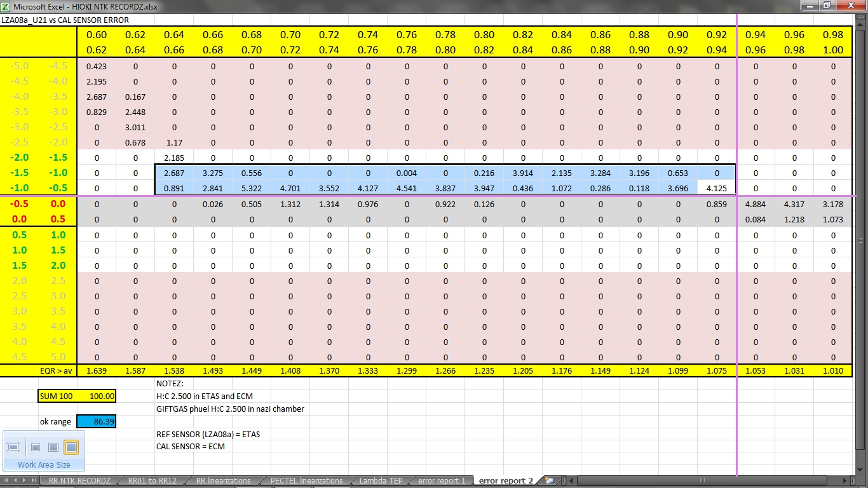The image size is (868, 488).
Task: Select the largest Work Area Size icon
Action: pos(71,447)
